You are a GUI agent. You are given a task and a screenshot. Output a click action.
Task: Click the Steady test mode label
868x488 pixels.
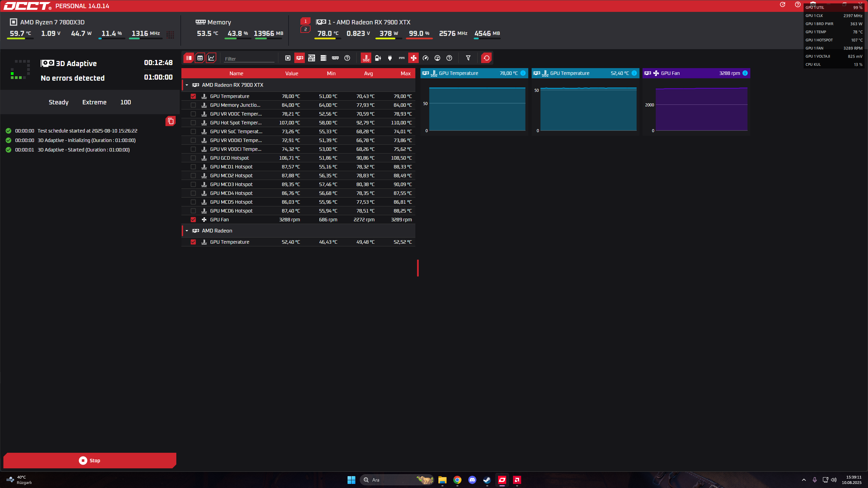tap(59, 102)
